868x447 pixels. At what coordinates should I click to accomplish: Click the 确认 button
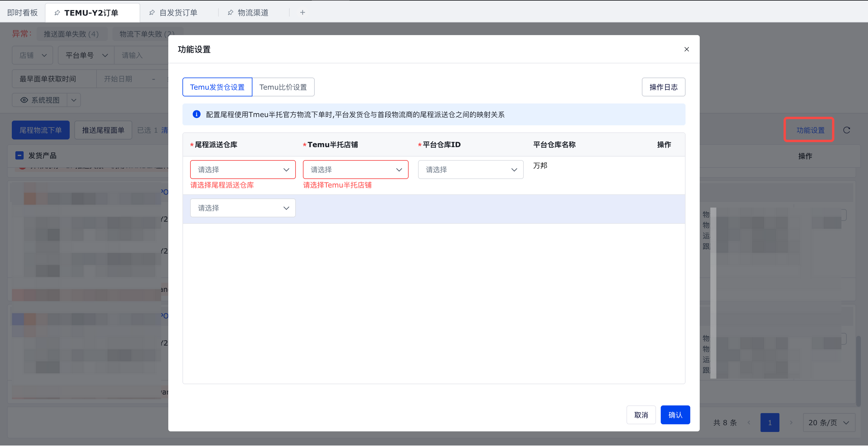[x=675, y=415]
